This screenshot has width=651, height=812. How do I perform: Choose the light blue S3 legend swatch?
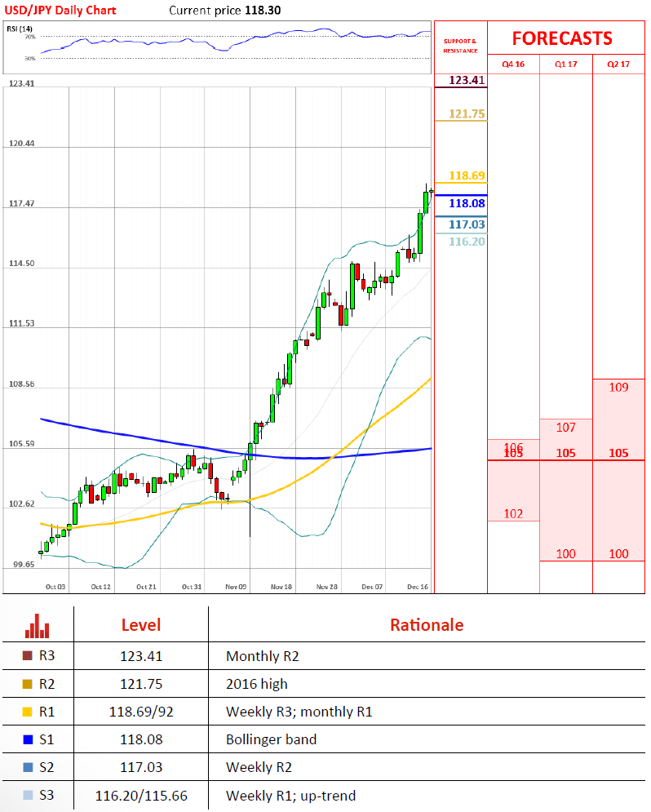click(29, 795)
